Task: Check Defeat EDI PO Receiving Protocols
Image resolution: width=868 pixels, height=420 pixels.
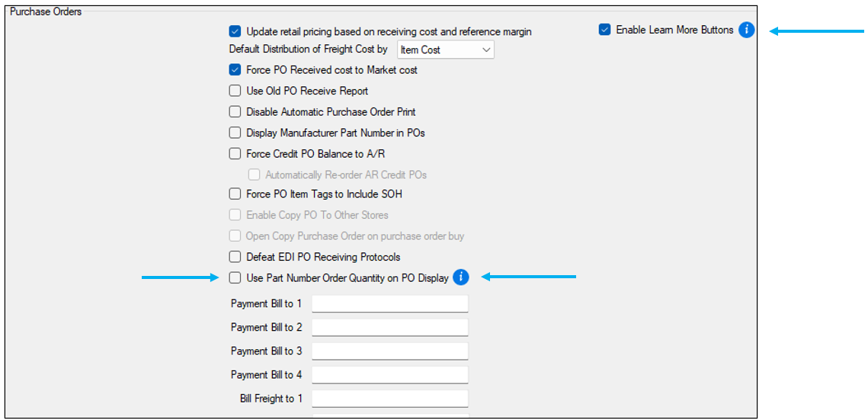Action: tap(235, 257)
